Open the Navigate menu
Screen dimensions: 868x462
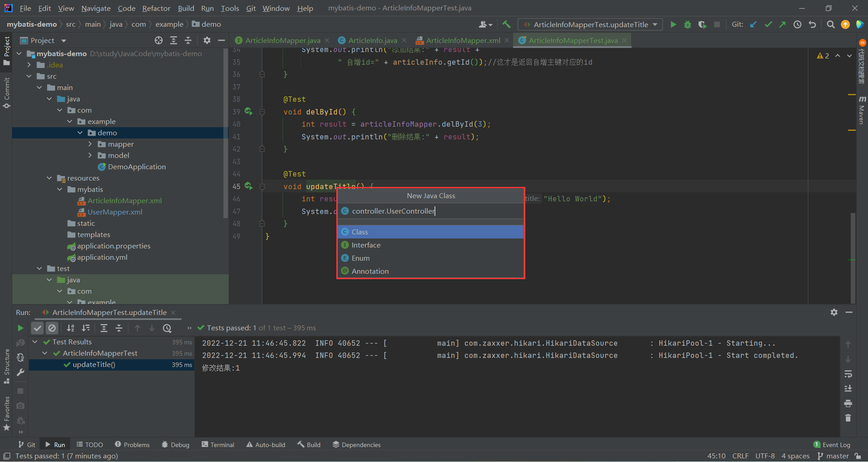(96, 8)
